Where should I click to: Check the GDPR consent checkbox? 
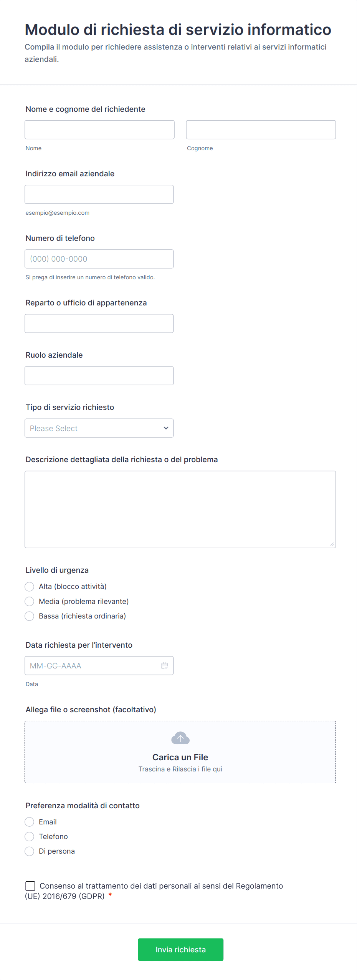point(30,886)
